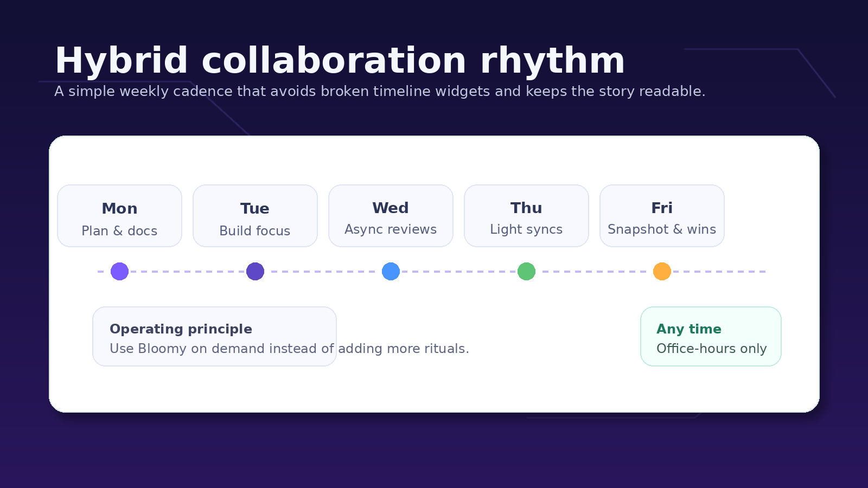Click the orange Friday timeline dot

[x=662, y=271]
